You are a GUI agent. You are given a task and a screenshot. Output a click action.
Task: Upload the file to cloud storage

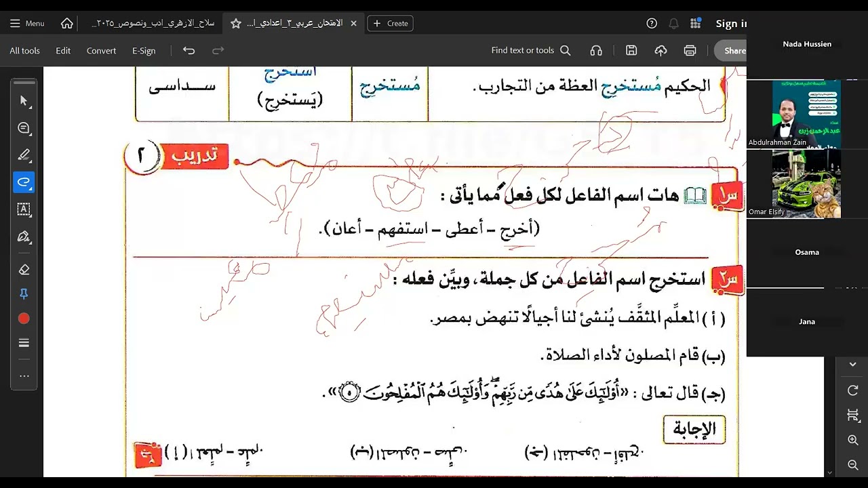(660, 50)
